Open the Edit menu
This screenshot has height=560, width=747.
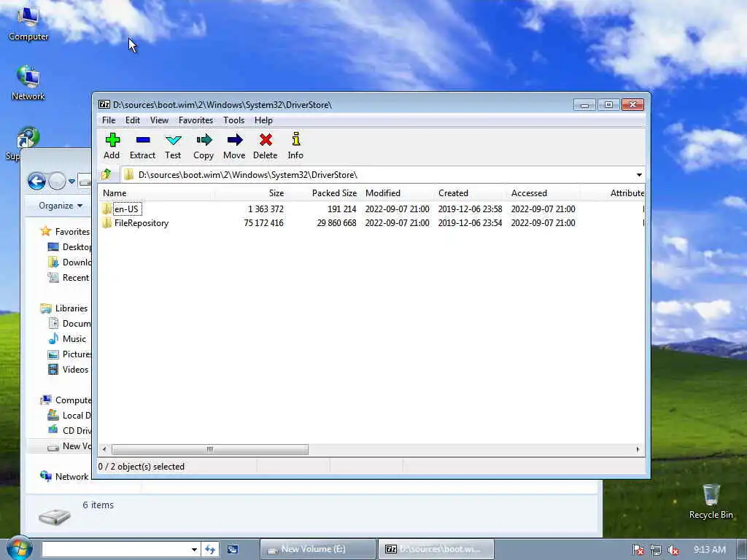(133, 120)
